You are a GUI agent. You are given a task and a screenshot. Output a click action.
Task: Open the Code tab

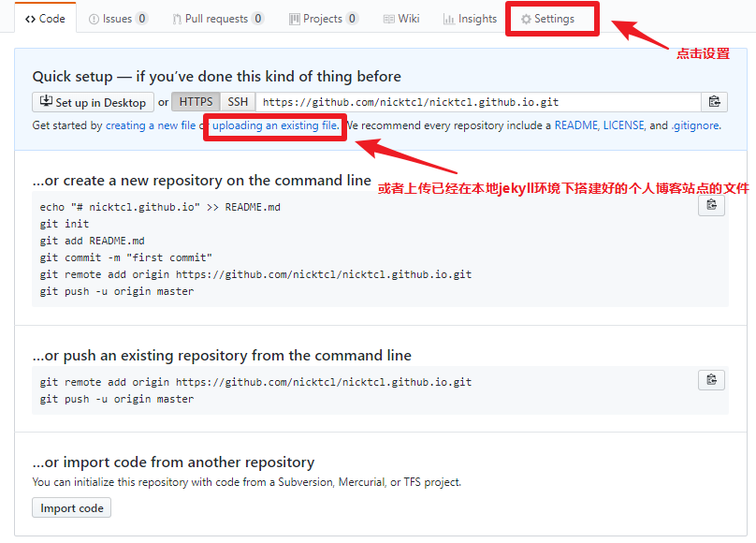[x=45, y=19]
